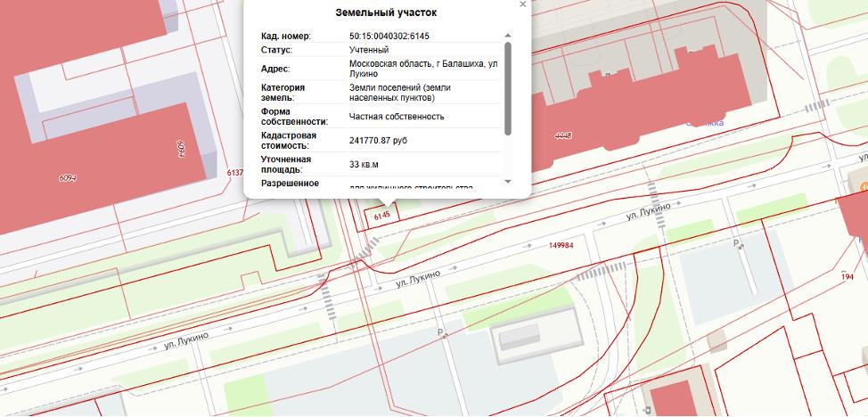This screenshot has width=868, height=417.
Task: Click the popup vertical scrollbar thumb
Action: (508, 87)
